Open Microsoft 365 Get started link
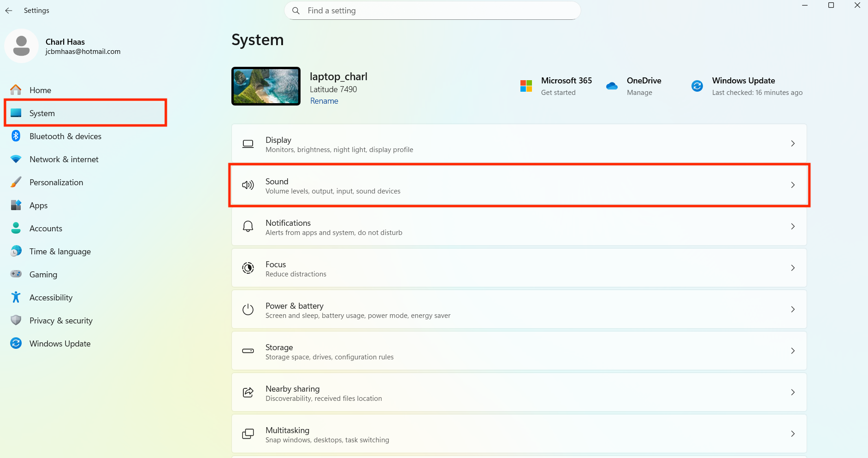Image resolution: width=868 pixels, height=458 pixels. [558, 92]
